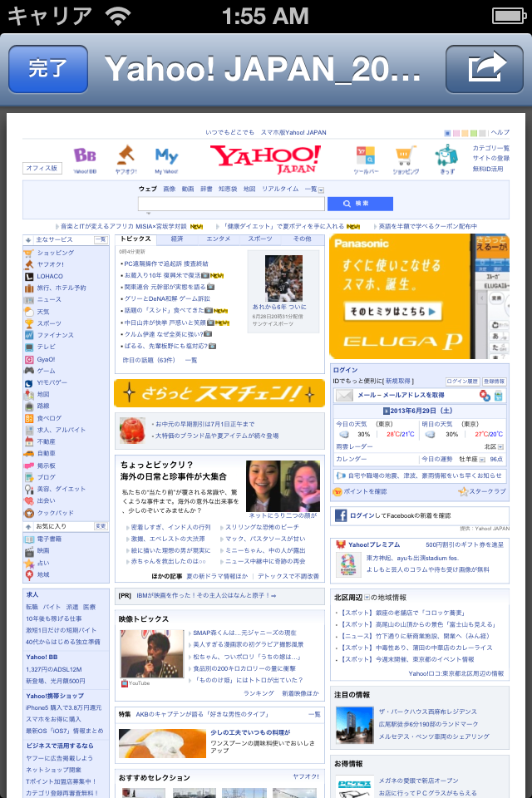The width and height of the screenshot is (532, 798).
Task: Open テレビ icon in sidebar
Action: 30,347
